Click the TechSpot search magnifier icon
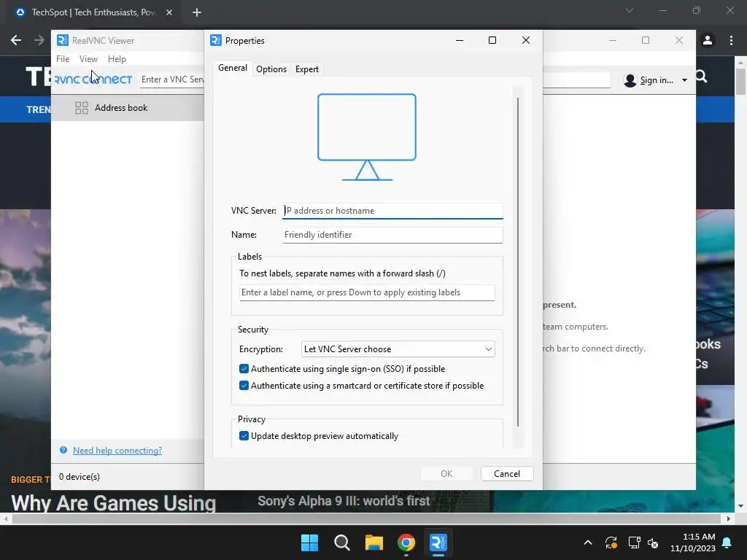747x560 pixels. (701, 77)
